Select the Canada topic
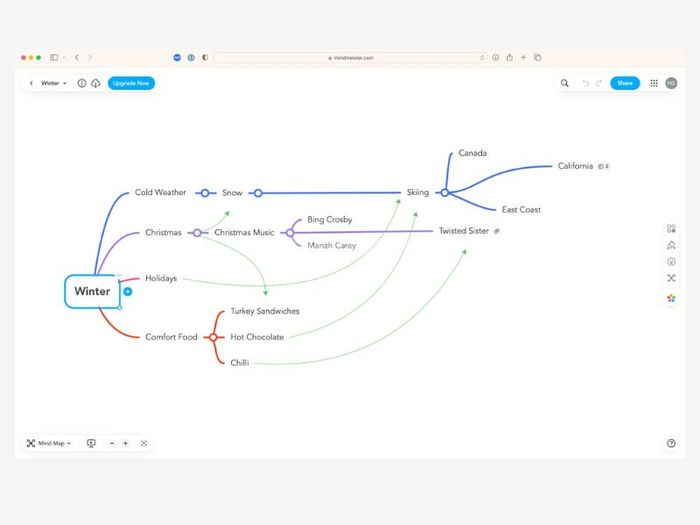The image size is (700, 525). [473, 153]
